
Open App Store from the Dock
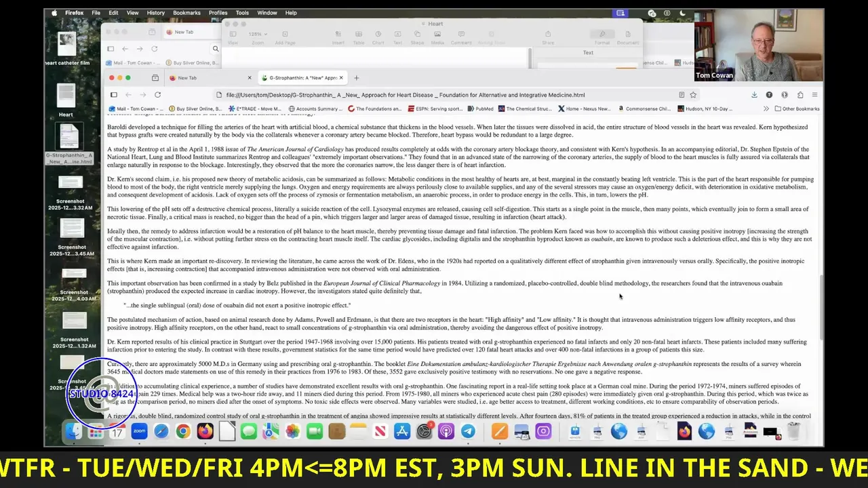pos(402,432)
